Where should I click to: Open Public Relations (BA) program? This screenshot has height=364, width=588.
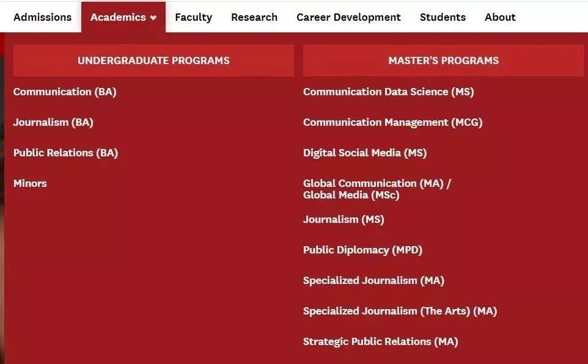[x=65, y=153]
